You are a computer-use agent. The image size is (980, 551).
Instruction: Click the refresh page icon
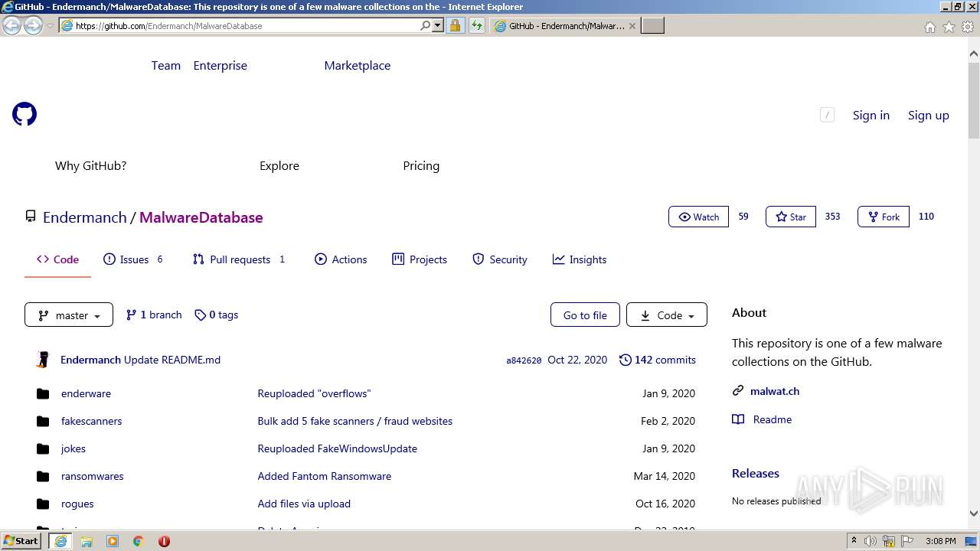coord(476,25)
